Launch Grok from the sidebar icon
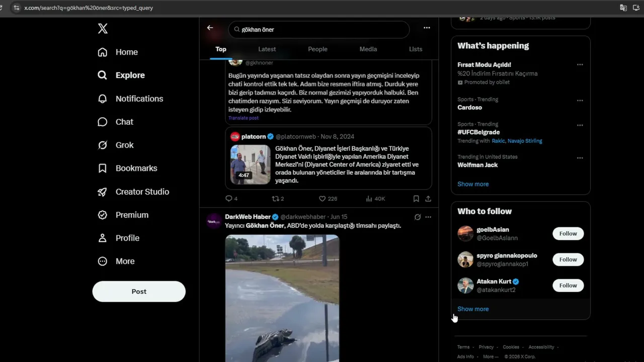 click(103, 145)
